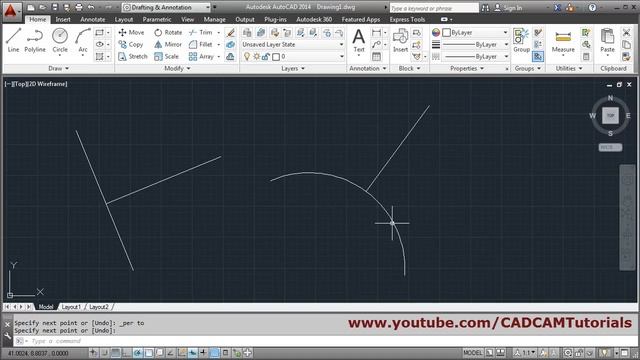The height and width of the screenshot is (360, 640).
Task: Switch to the Layout1 tab
Action: [71, 307]
